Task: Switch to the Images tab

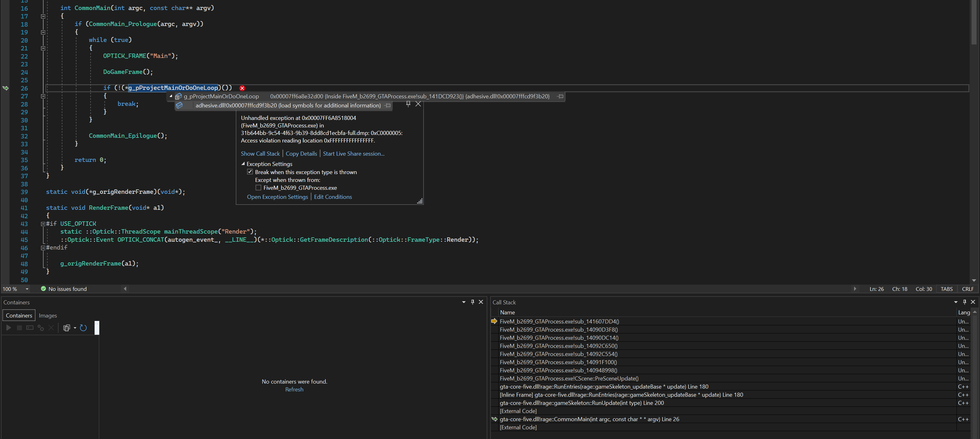Action: pyautogui.click(x=48, y=315)
